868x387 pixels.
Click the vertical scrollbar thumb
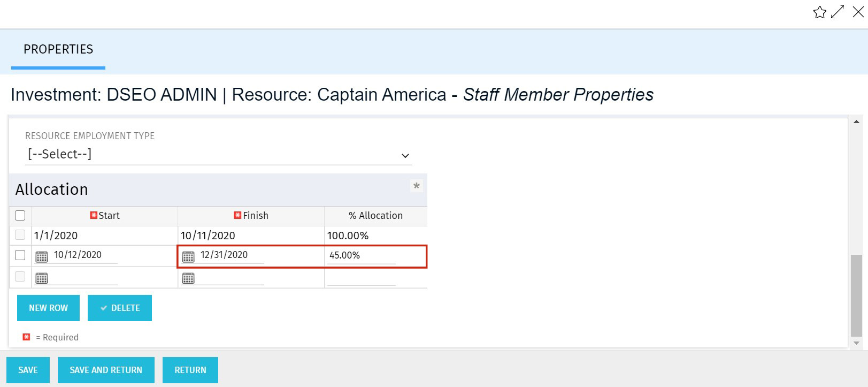856,295
